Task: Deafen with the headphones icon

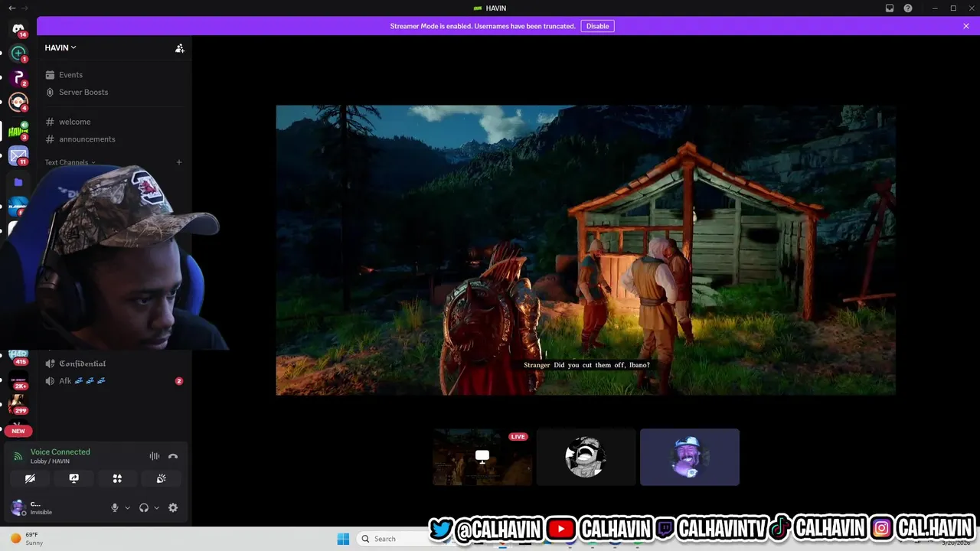Action: [x=144, y=507]
